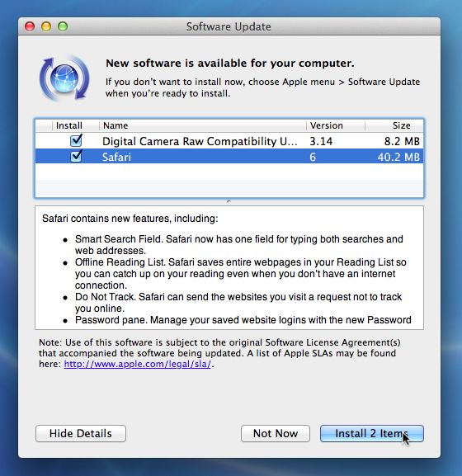
Task: Click the 'New software is available' heading
Action: 230,64
